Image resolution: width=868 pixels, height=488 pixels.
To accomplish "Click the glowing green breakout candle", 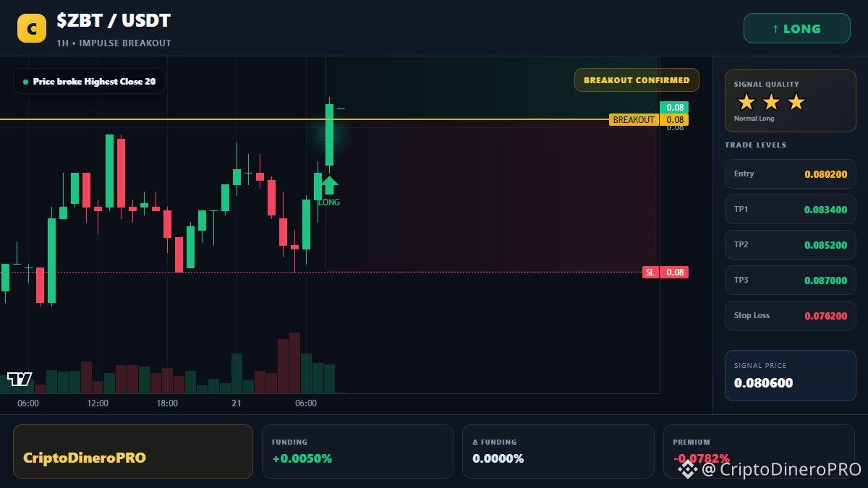I will pyautogui.click(x=329, y=134).
